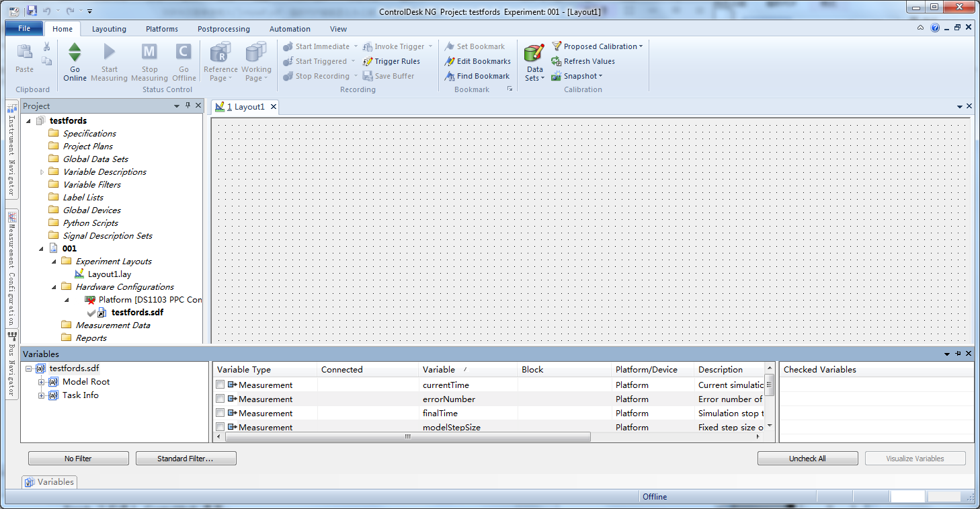Image resolution: width=980 pixels, height=509 pixels.
Task: Expand Task Info node
Action: 41,395
